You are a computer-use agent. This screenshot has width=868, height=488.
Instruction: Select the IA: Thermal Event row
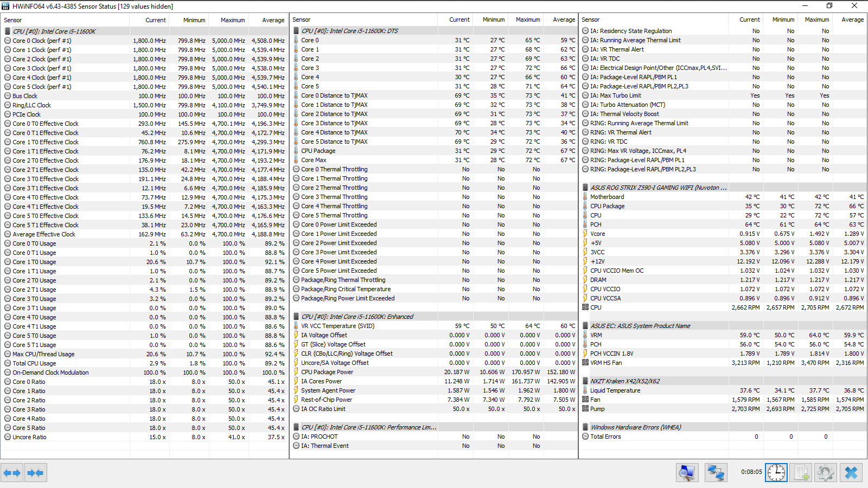(433, 446)
